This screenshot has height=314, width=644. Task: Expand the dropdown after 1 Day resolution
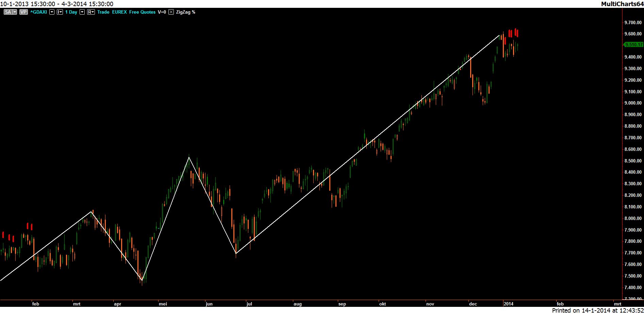[x=82, y=12]
